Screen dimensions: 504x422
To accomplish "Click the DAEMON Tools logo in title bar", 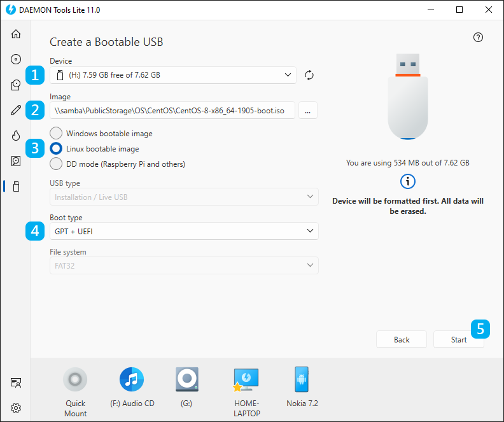I will pos(10,10).
